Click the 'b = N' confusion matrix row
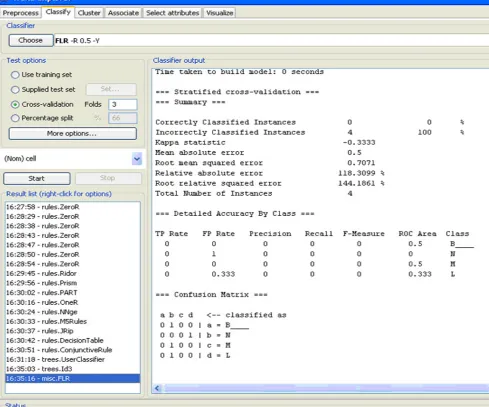Viewport: 489px width, 407px height. coord(195,335)
